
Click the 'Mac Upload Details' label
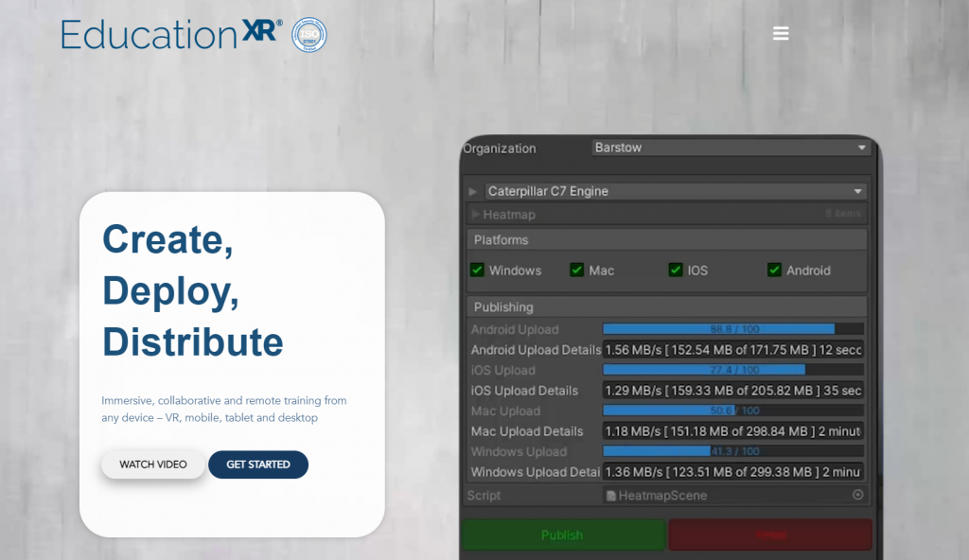(527, 431)
